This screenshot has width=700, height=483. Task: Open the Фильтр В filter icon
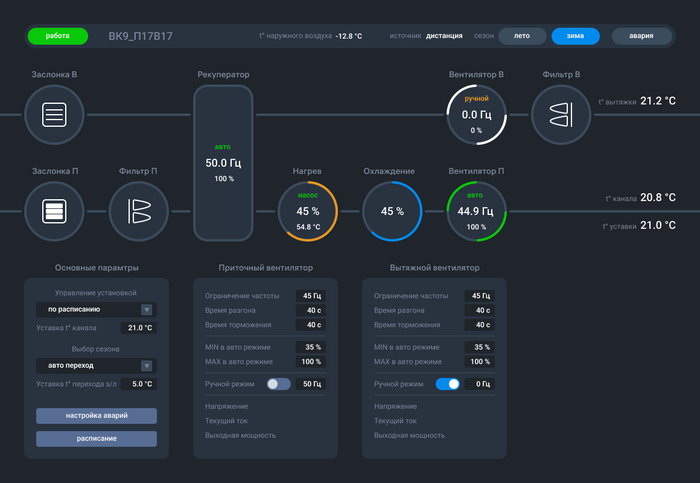point(561,115)
